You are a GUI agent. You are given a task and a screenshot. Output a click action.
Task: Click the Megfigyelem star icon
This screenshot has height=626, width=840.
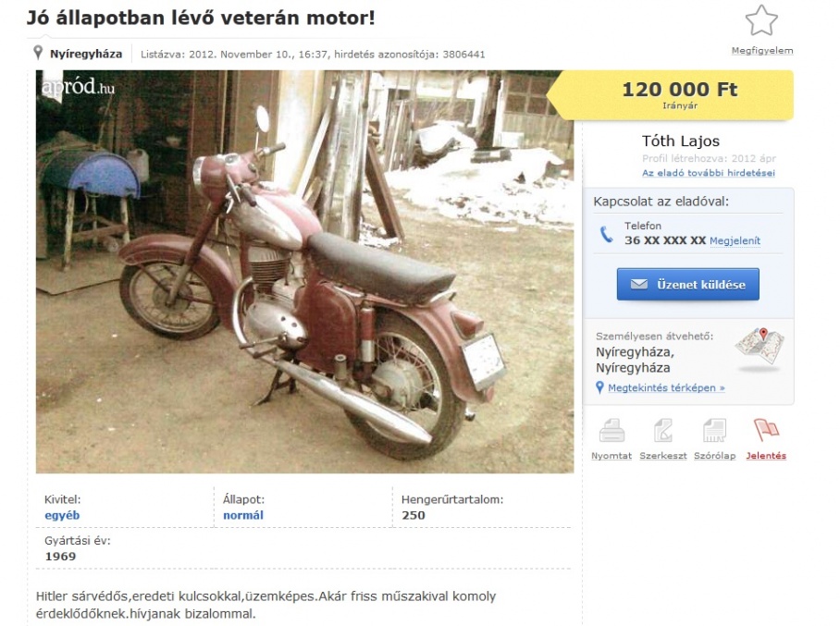click(x=761, y=21)
